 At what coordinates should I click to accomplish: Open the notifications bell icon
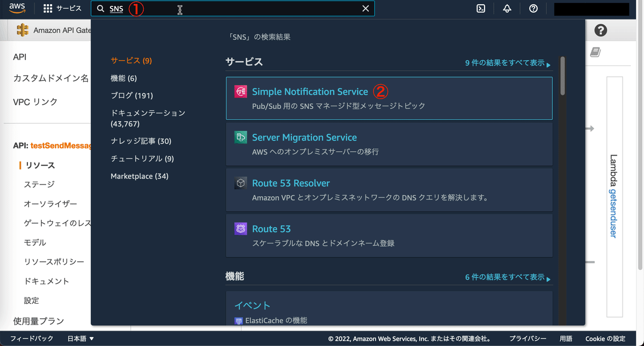click(507, 9)
